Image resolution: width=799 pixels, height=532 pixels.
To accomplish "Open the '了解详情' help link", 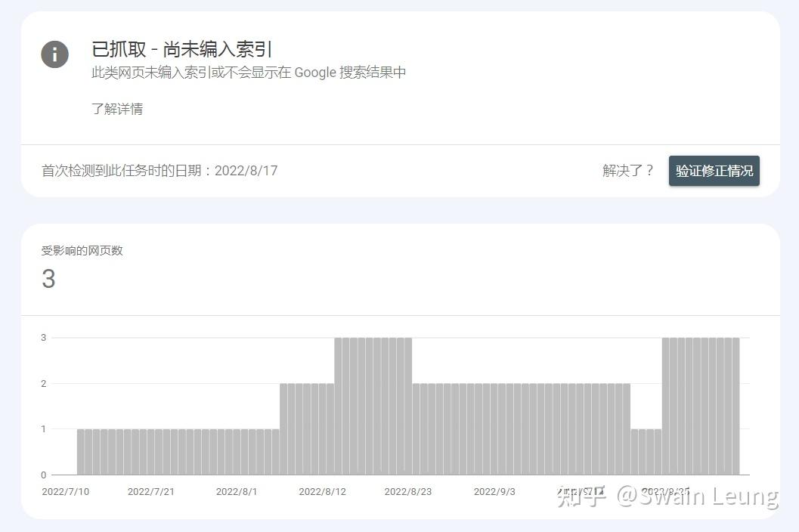I will pos(117,109).
